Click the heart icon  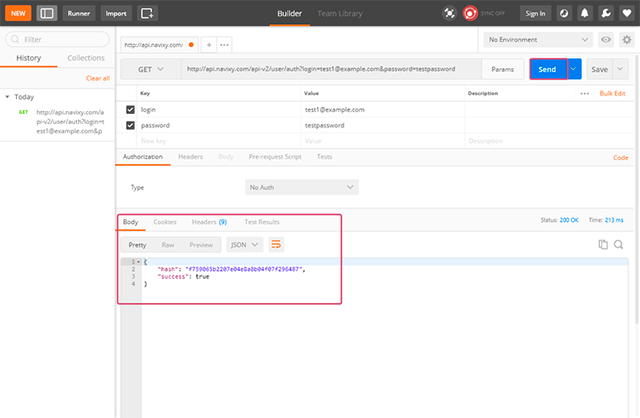click(627, 13)
